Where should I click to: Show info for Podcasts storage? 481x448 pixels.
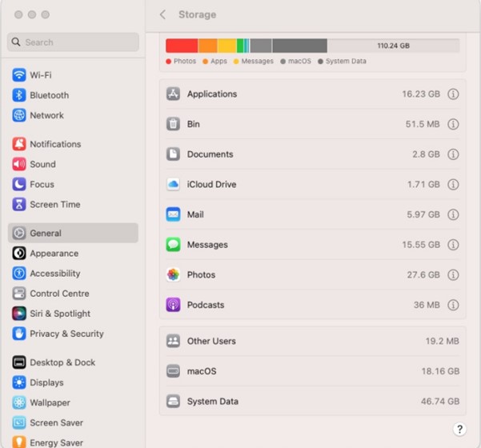pyautogui.click(x=453, y=305)
